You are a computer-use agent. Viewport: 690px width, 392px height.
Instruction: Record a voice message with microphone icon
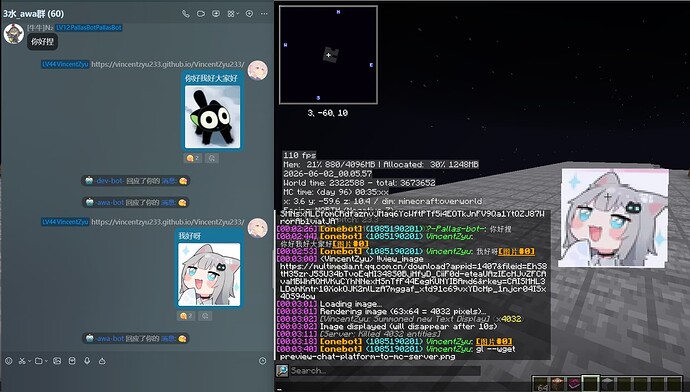pos(87,361)
